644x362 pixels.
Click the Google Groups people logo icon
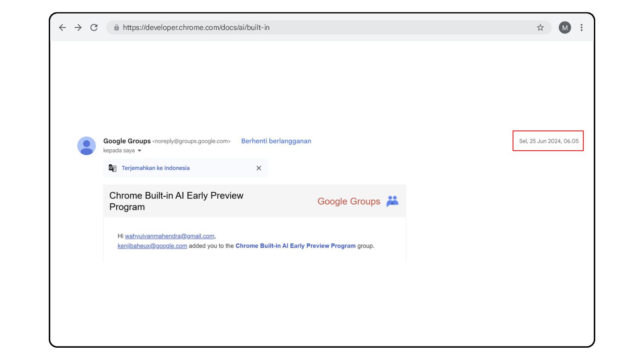(392, 201)
